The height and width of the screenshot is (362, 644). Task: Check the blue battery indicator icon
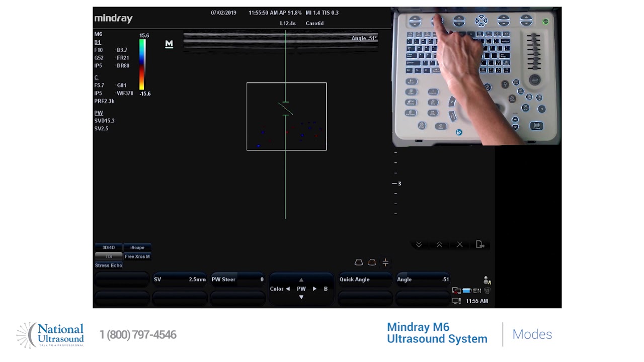tap(466, 291)
